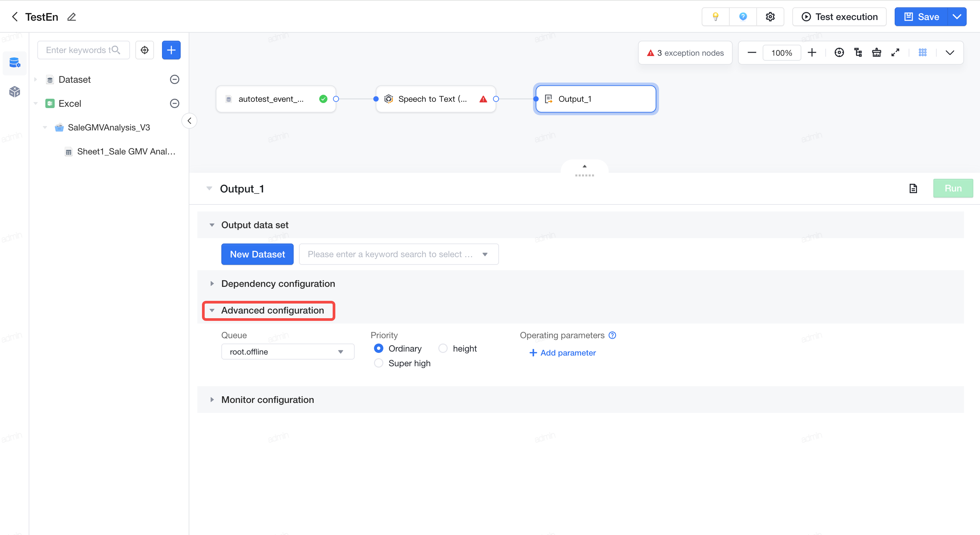Screen dimensions: 980x535
Task: Expand the Dependency configuration section
Action: point(278,284)
